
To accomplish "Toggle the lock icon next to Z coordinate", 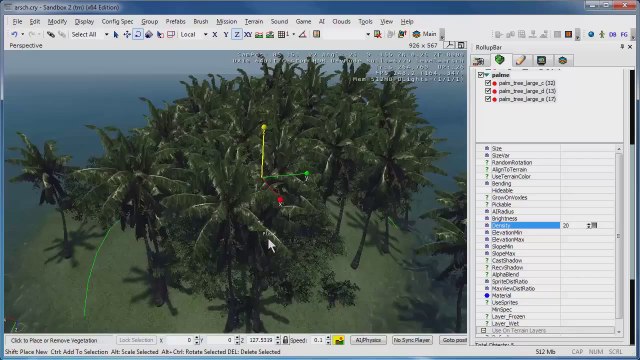I will [285, 340].
